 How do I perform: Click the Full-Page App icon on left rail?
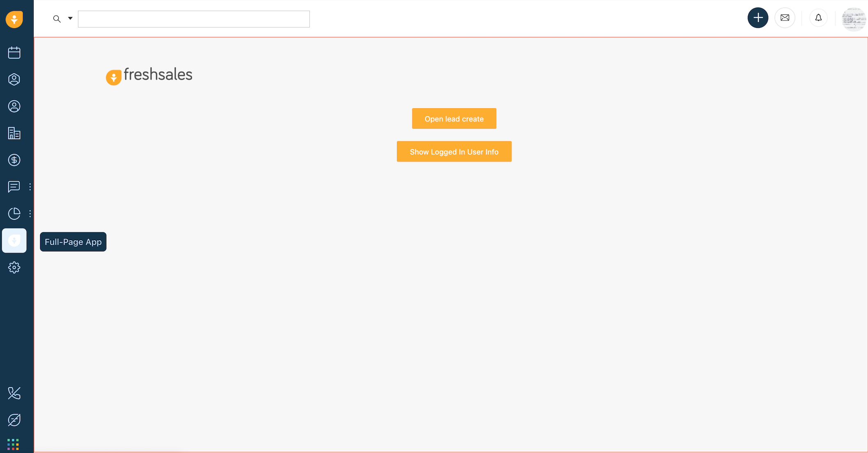click(x=14, y=241)
